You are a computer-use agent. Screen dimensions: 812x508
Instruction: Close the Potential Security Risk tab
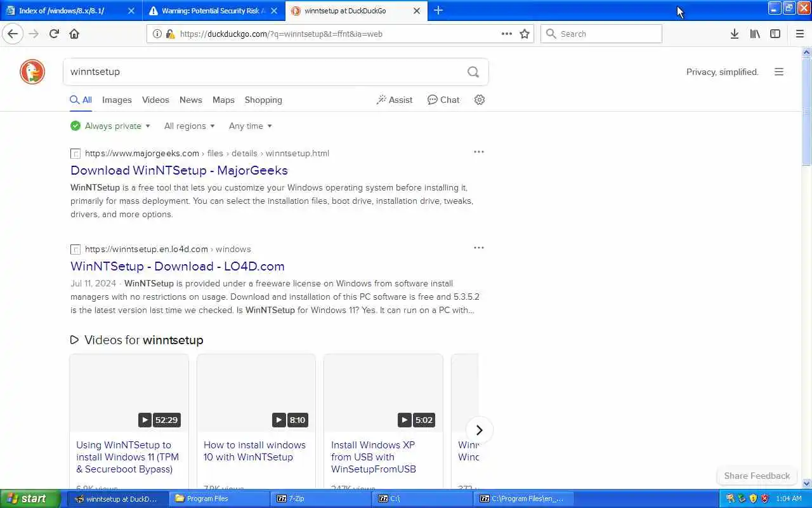(274, 11)
